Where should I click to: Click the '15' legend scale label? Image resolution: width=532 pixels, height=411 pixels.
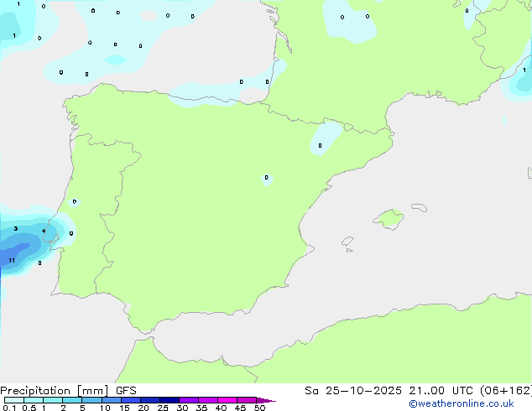click(124, 408)
